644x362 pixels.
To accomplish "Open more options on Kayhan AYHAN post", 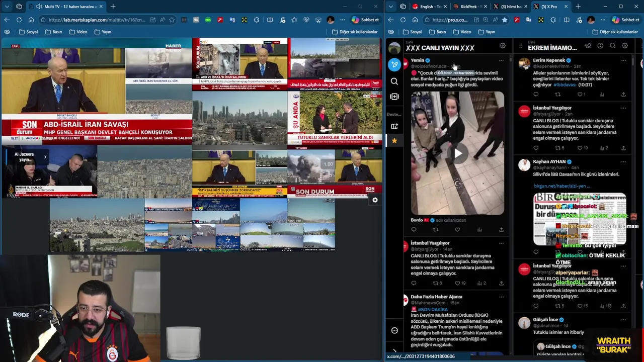I will point(623,162).
